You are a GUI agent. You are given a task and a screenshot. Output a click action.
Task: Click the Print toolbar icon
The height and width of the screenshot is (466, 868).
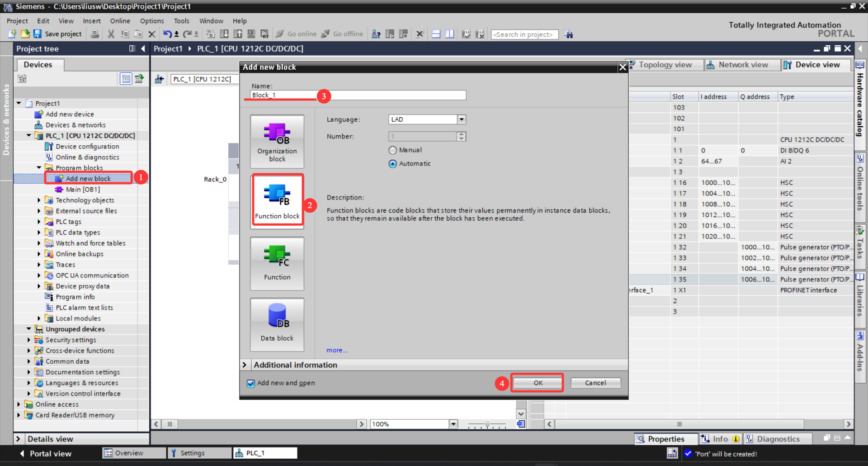tap(95, 34)
